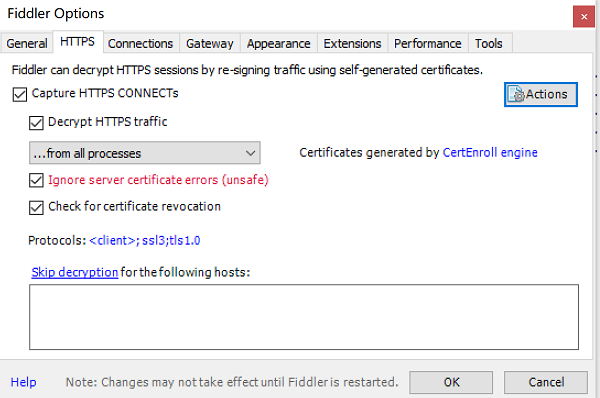Switch to the General tab
Image resolution: width=600 pixels, height=398 pixels.
pyautogui.click(x=27, y=43)
